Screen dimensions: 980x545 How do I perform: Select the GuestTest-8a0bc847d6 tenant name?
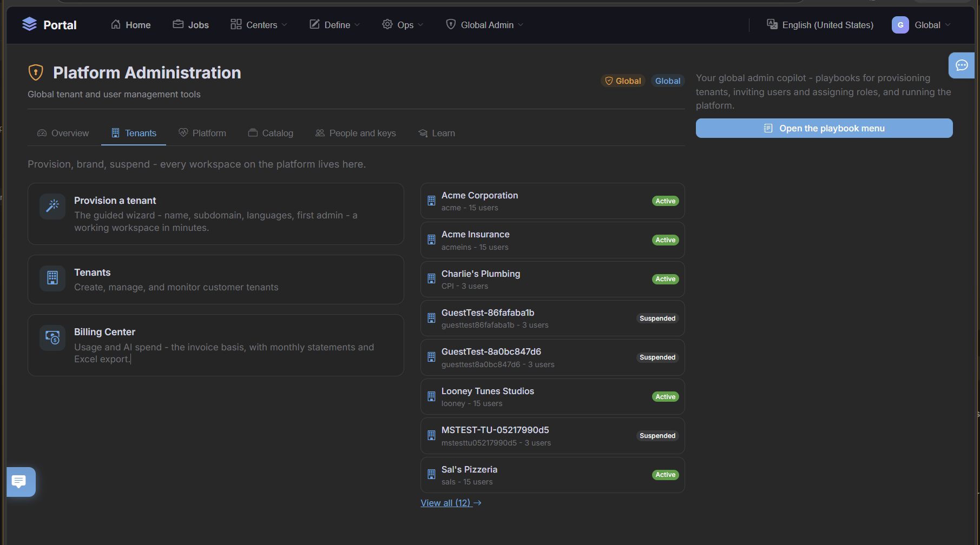pyautogui.click(x=491, y=351)
